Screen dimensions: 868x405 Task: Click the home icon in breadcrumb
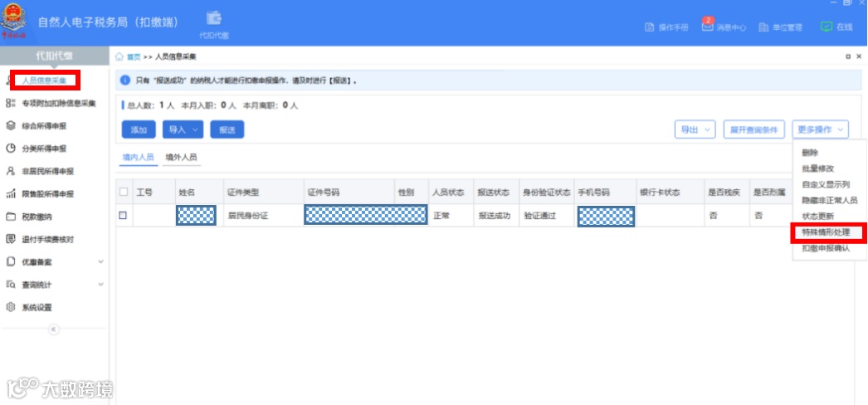[x=119, y=57]
